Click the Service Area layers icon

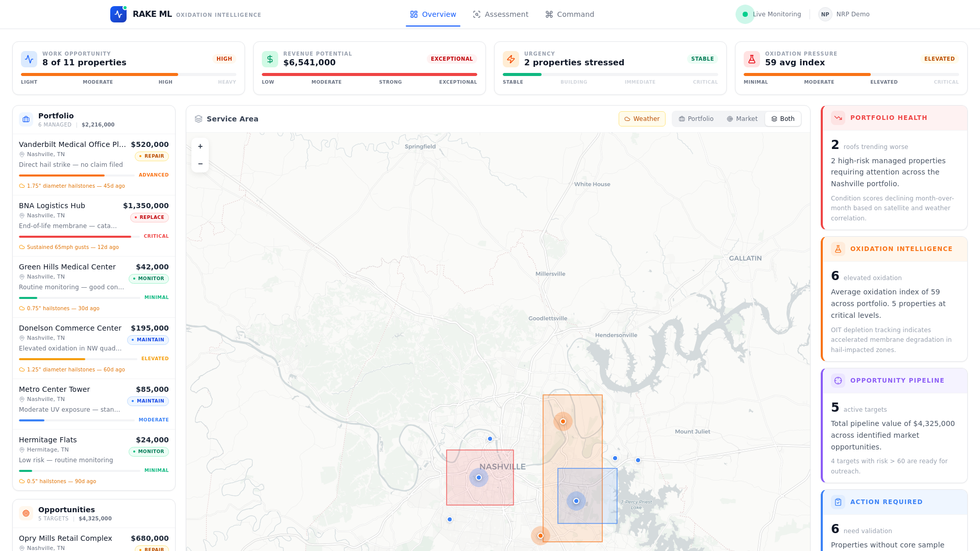tap(199, 119)
